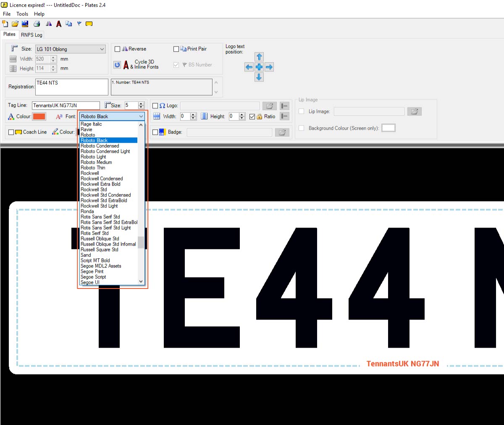Increase the Tag Line Size value
Image resolution: width=504 pixels, height=425 pixels.
pyautogui.click(x=141, y=103)
